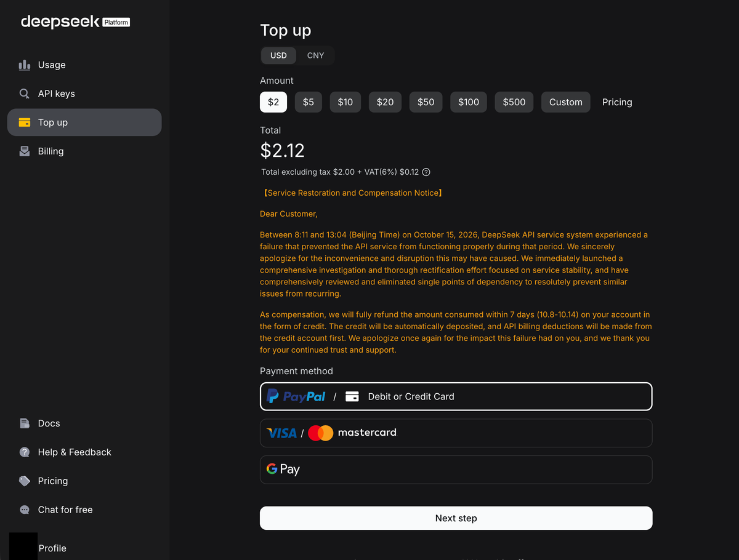Select the $100 amount
739x560 pixels.
click(469, 102)
